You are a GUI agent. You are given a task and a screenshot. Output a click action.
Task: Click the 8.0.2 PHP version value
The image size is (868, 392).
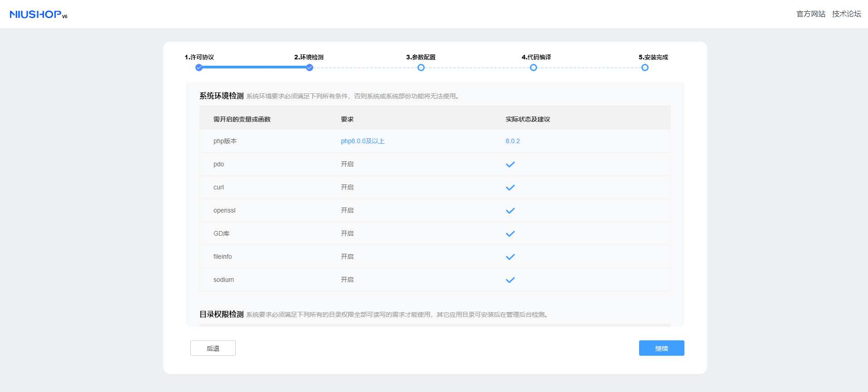(513, 141)
